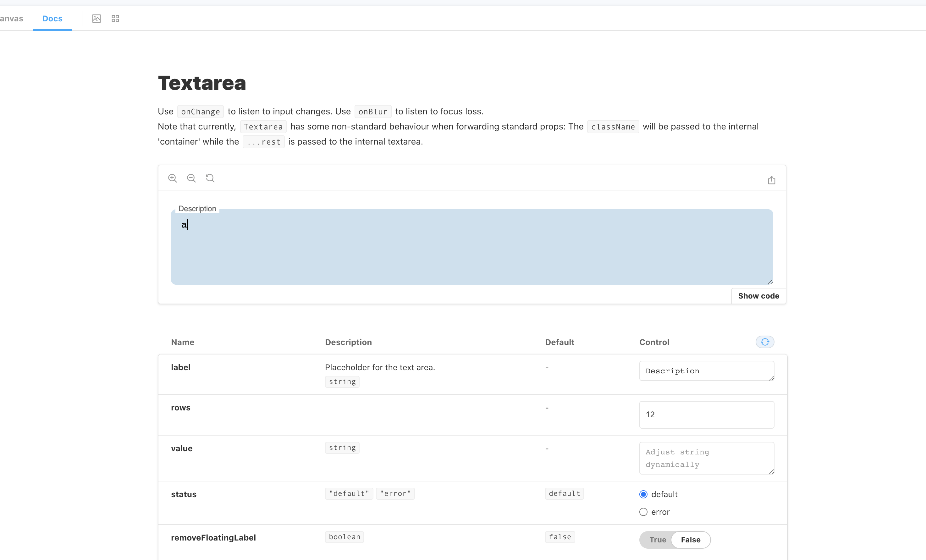Click the Show code button
The height and width of the screenshot is (560, 926).
pos(758,296)
